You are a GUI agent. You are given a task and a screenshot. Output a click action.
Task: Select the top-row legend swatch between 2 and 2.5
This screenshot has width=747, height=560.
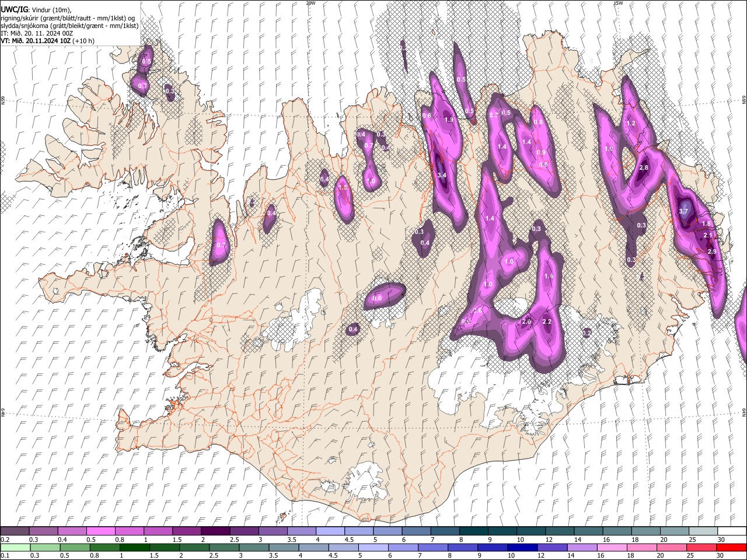[215, 531]
